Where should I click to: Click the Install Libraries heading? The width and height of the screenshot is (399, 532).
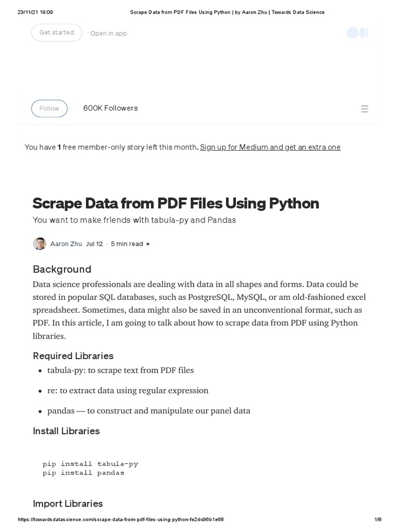[x=66, y=431]
